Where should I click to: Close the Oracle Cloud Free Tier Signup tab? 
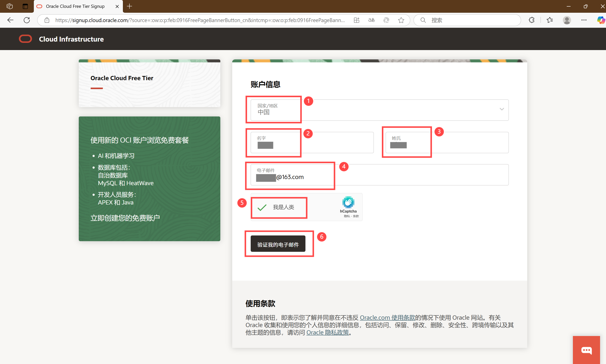click(117, 6)
